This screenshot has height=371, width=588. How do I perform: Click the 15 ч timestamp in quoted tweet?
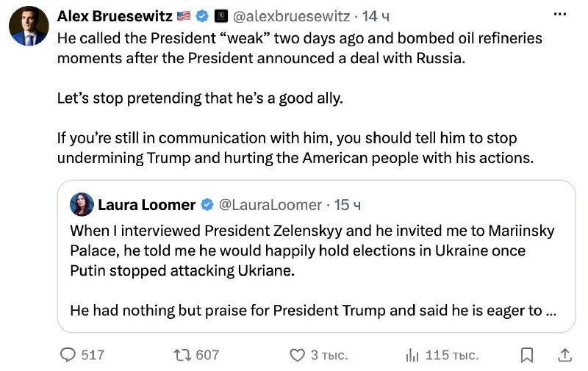[347, 205]
